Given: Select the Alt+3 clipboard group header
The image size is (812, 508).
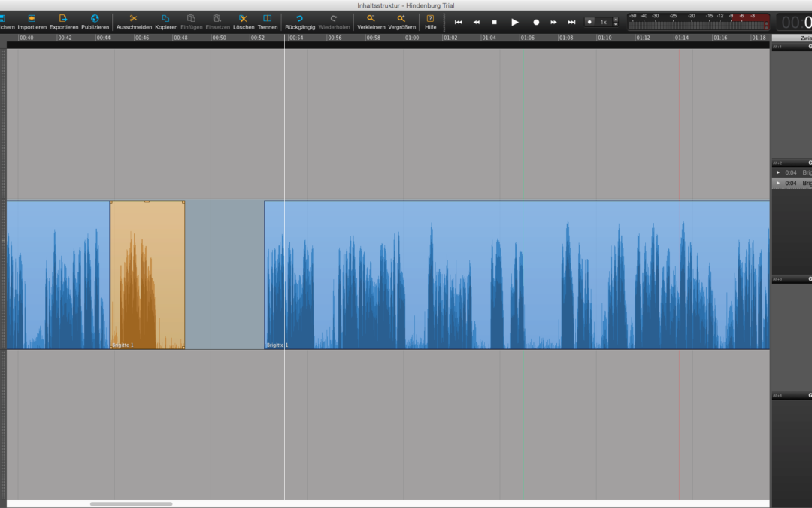Looking at the screenshot, I should 792,279.
